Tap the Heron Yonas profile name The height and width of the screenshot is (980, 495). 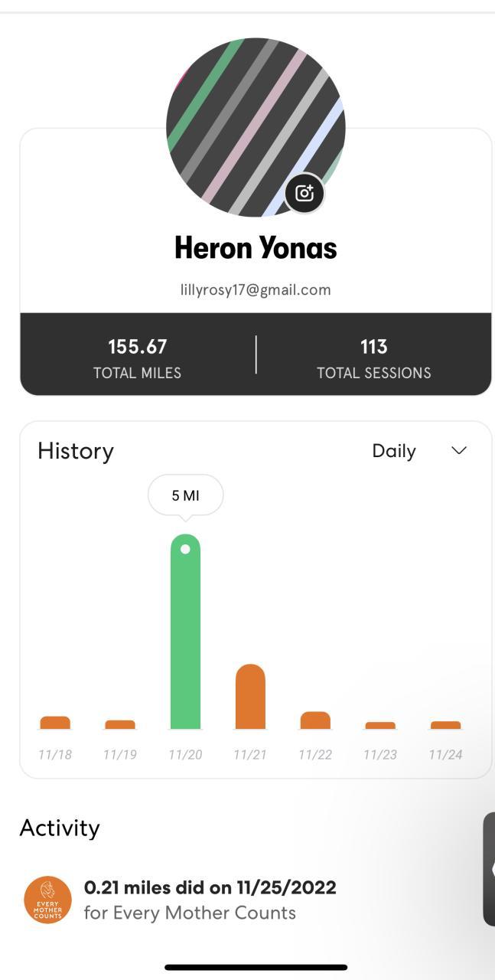click(x=256, y=247)
